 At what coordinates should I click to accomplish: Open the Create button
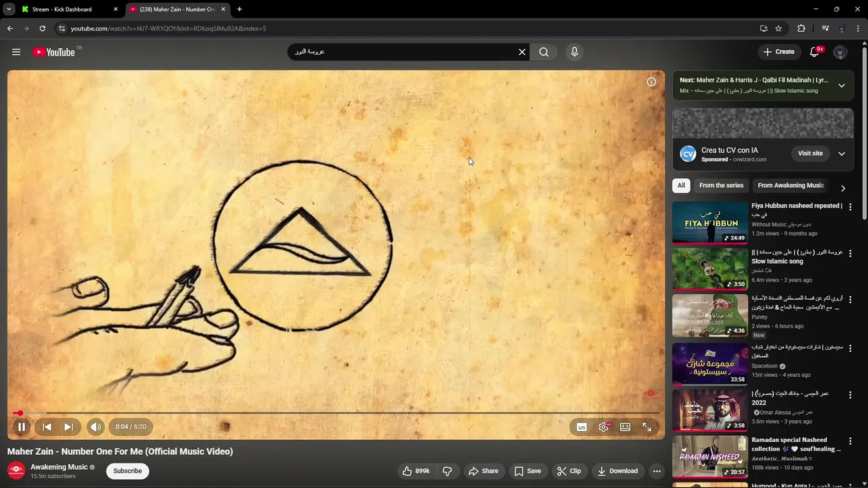(778, 52)
